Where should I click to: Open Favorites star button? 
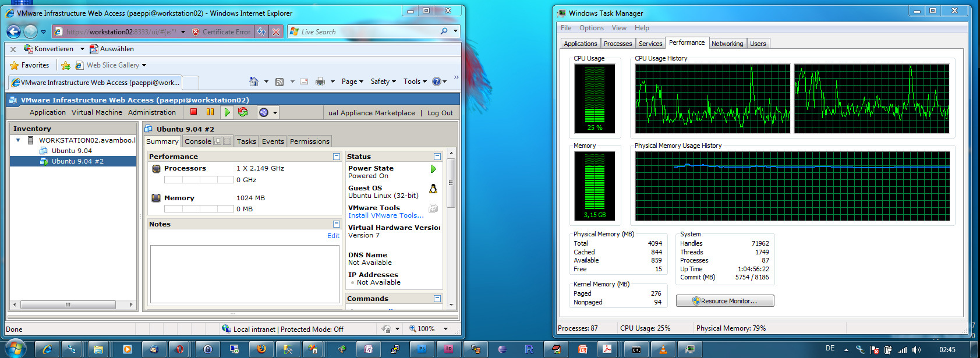coord(30,65)
